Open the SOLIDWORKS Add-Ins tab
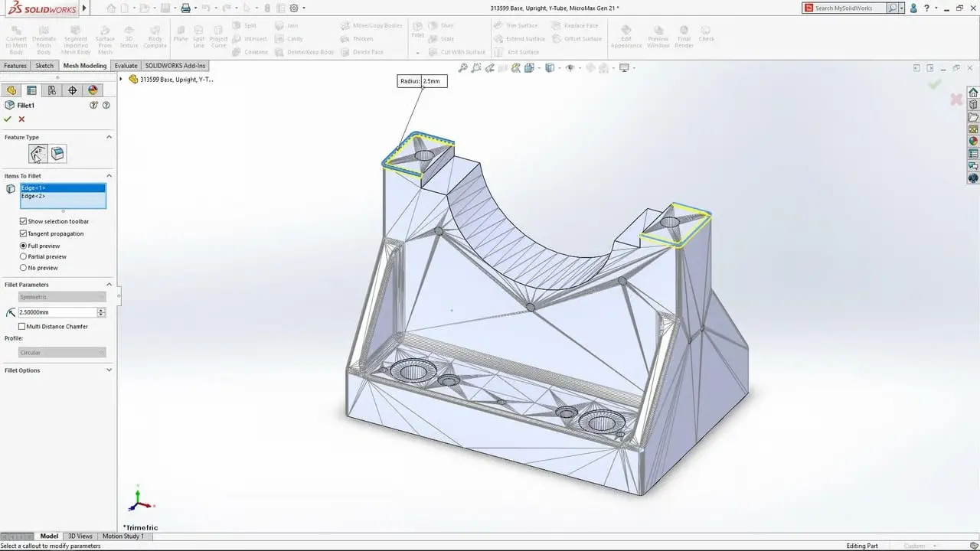 pyautogui.click(x=175, y=66)
